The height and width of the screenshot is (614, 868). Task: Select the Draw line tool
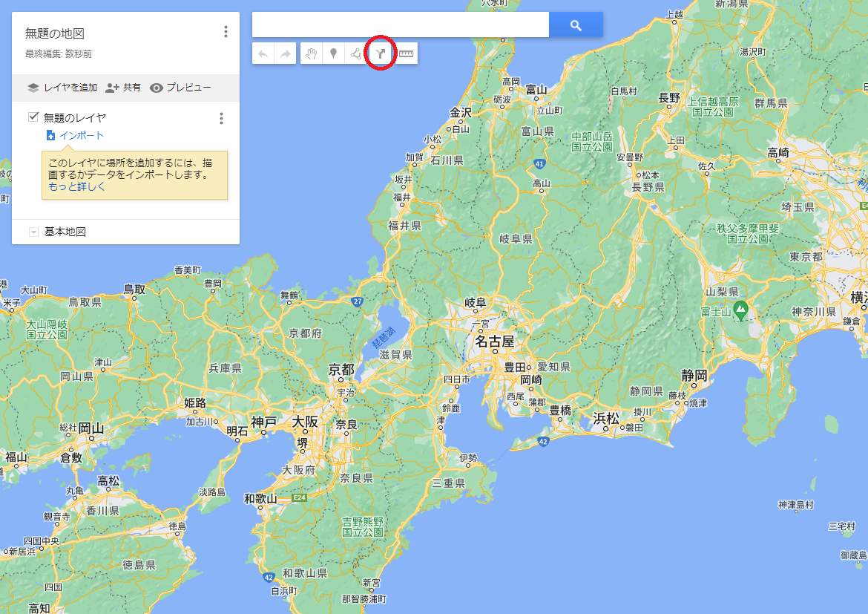click(355, 53)
